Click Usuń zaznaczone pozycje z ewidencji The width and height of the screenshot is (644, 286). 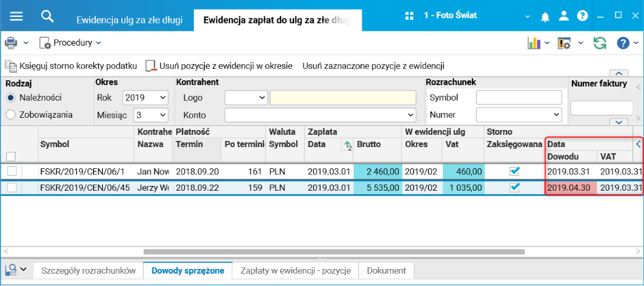(x=373, y=66)
